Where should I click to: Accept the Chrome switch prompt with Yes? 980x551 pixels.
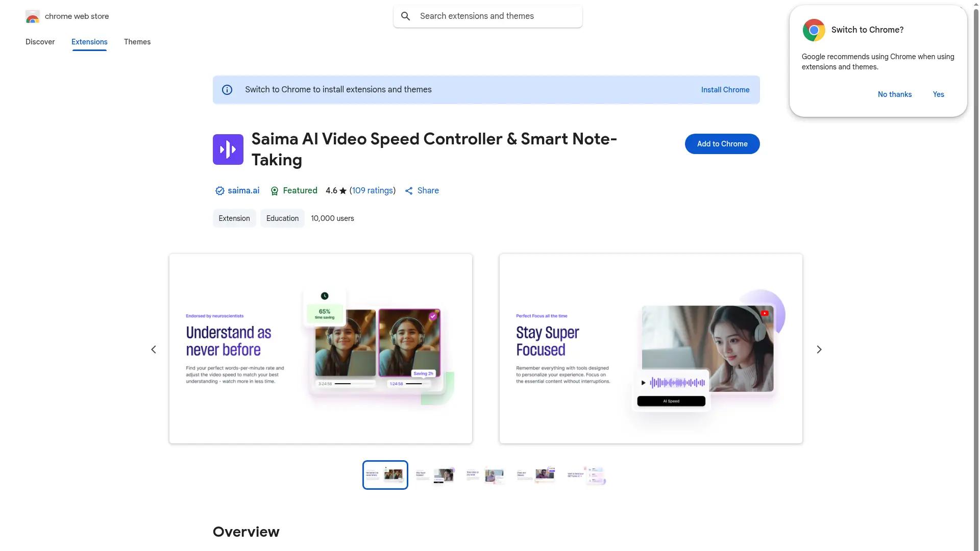point(938,94)
